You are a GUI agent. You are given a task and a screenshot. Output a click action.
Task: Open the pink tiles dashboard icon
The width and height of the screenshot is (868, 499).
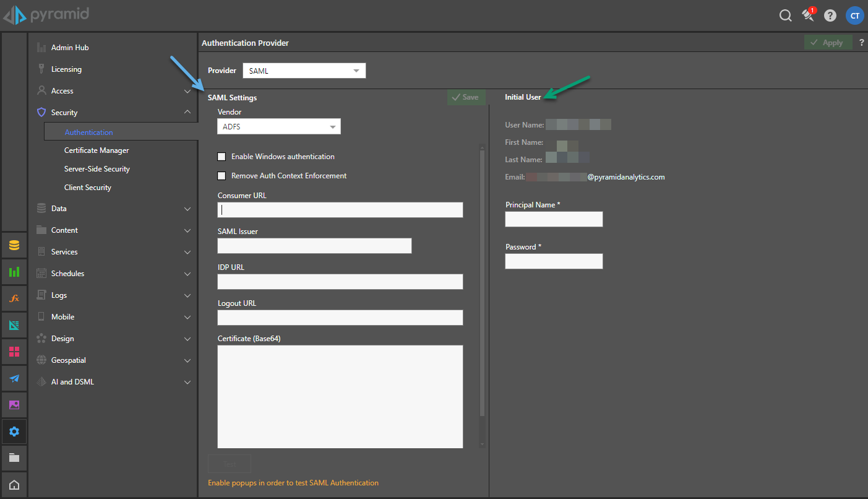tap(14, 352)
